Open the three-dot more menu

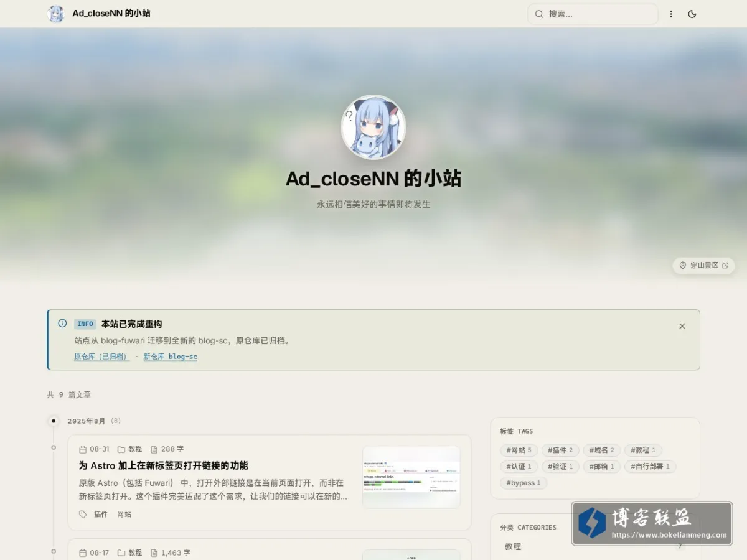coord(671,14)
